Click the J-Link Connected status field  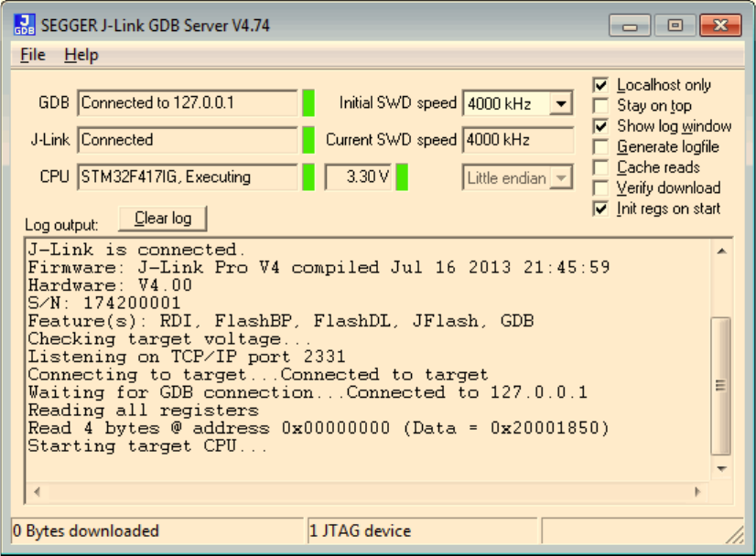[187, 140]
